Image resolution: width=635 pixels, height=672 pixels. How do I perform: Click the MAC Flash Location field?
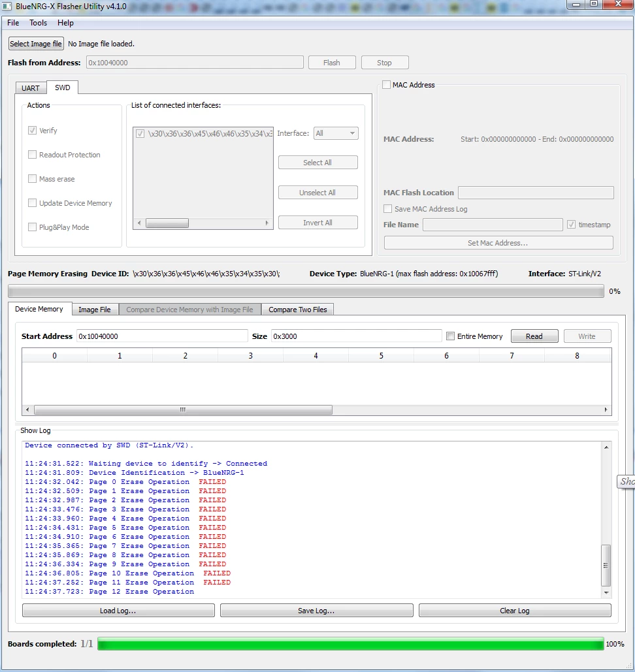536,193
